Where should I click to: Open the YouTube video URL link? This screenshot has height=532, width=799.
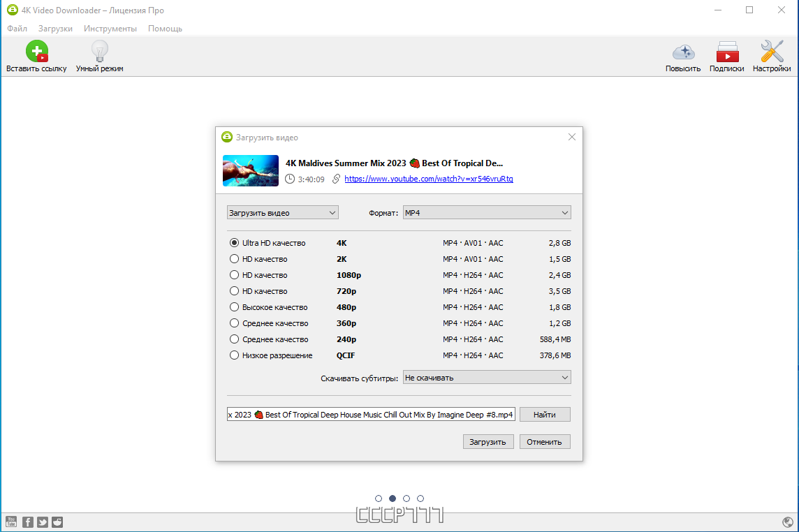coord(429,179)
